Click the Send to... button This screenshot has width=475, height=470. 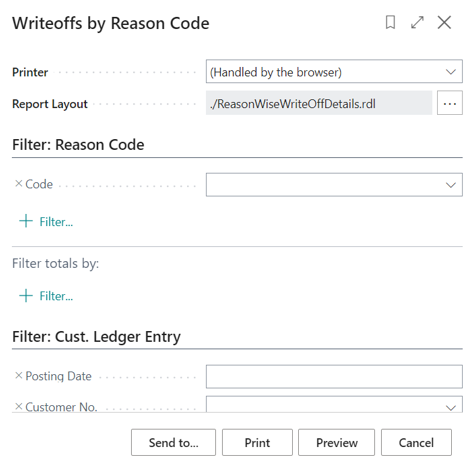[x=173, y=442]
